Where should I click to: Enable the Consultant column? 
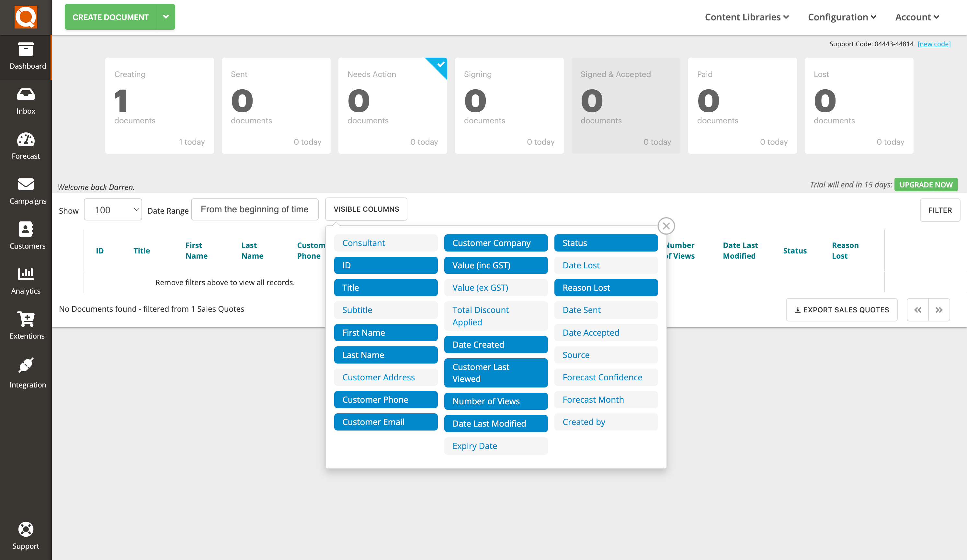coord(386,242)
